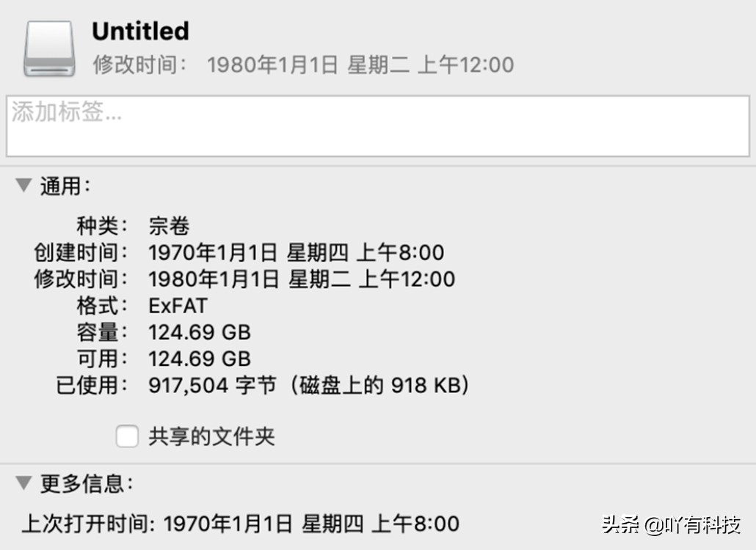756x550 pixels.
Task: Select the 上次打开时间 date value
Action: pyautogui.click(x=311, y=524)
